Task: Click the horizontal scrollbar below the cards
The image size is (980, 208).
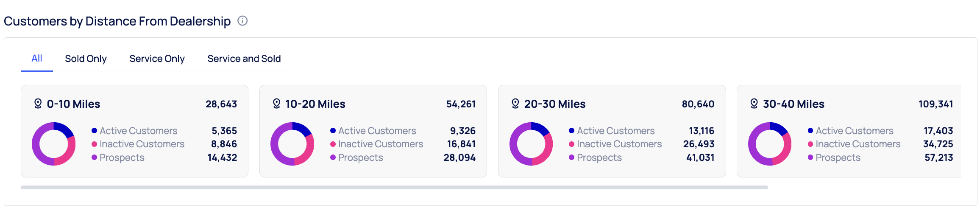Action: click(x=394, y=187)
